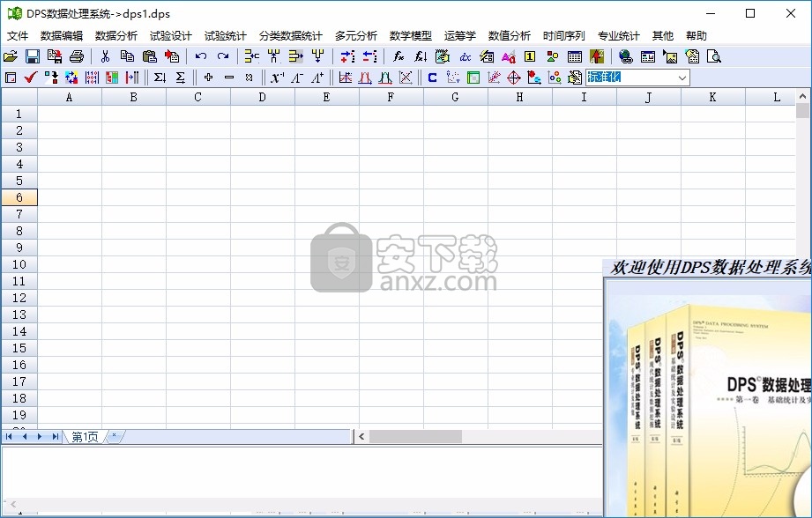812x518 pixels.
Task: Click the sigma with down arrow icon
Action: (x=160, y=78)
